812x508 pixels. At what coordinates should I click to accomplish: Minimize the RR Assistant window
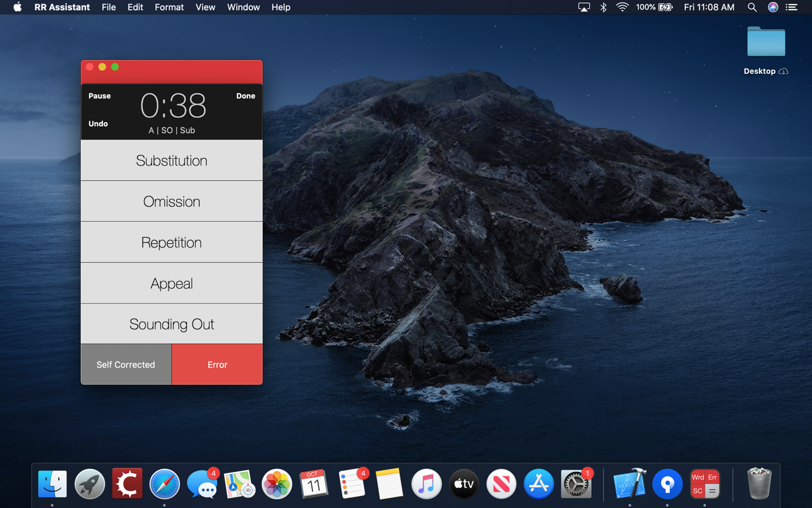102,67
